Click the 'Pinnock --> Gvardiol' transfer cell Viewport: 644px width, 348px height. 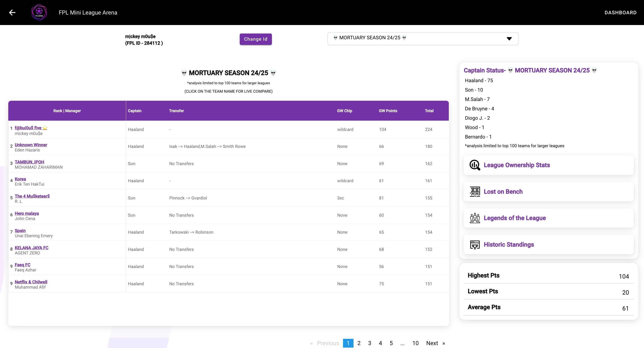(188, 198)
